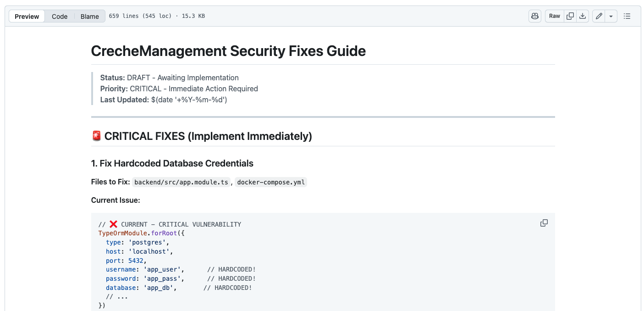Click the port 5432 code line
Viewport: 644px width, 311px height.
tap(126, 261)
